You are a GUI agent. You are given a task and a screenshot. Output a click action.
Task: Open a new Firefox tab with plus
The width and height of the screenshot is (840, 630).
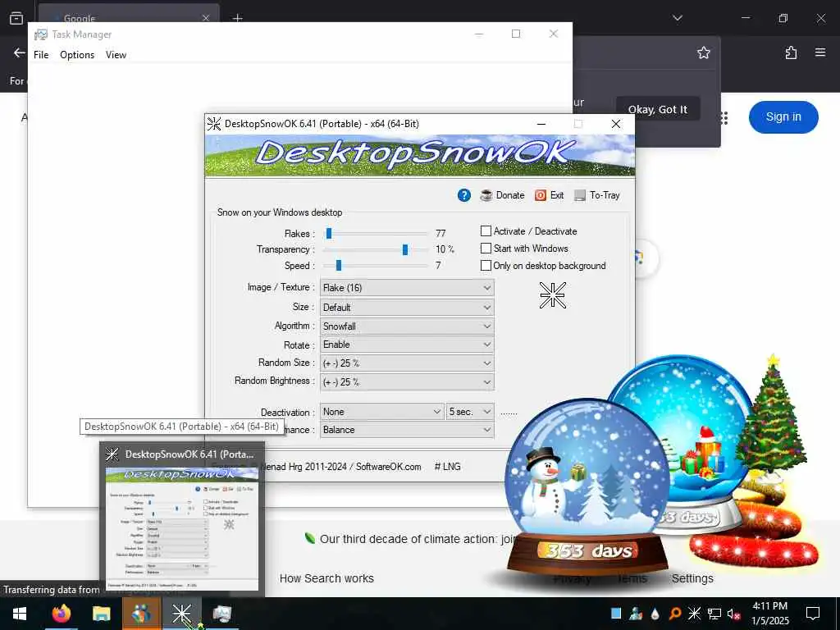click(x=237, y=18)
